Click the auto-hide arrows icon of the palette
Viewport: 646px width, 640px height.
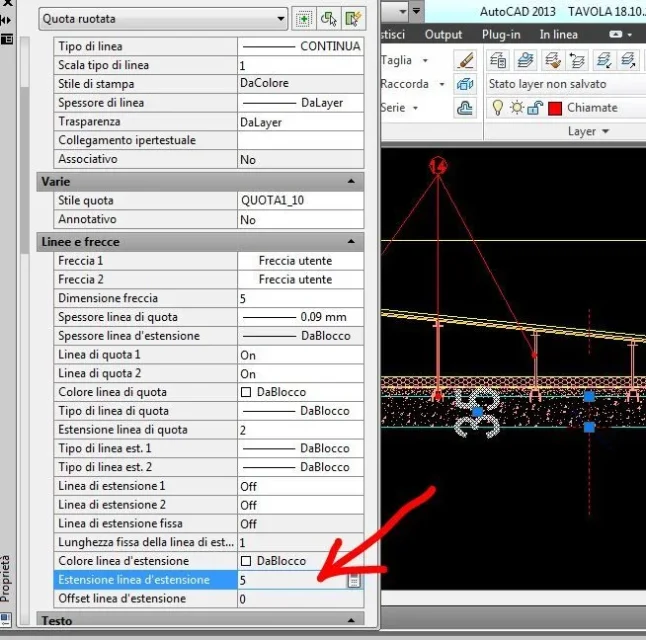coord(6,20)
